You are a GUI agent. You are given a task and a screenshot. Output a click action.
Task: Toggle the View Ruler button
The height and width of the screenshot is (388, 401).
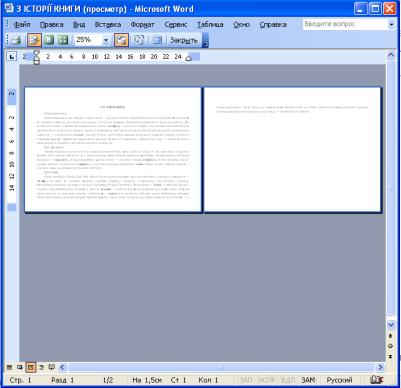[x=121, y=40]
